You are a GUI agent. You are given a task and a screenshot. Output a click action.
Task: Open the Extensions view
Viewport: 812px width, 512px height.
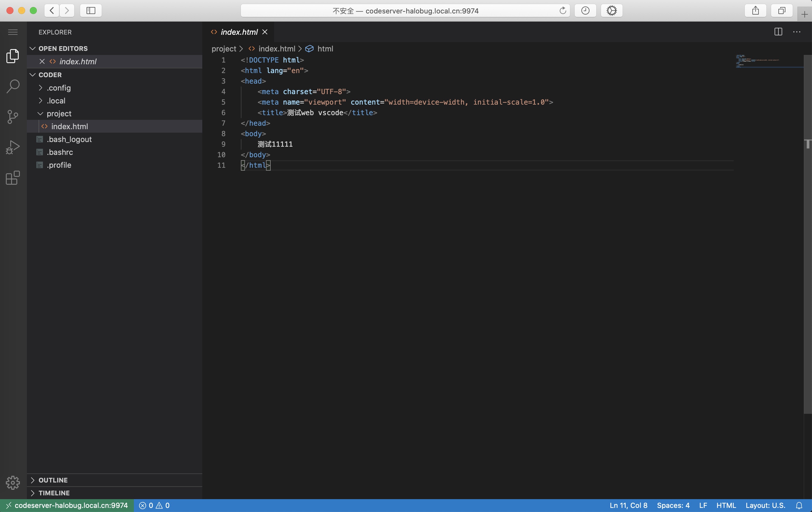pos(13,178)
